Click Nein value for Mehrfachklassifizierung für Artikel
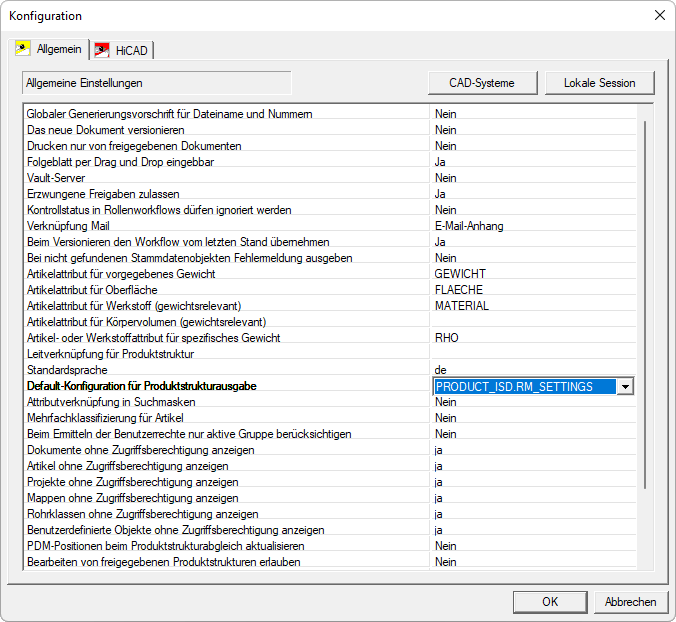Image resolution: width=676 pixels, height=622 pixels. (x=445, y=418)
